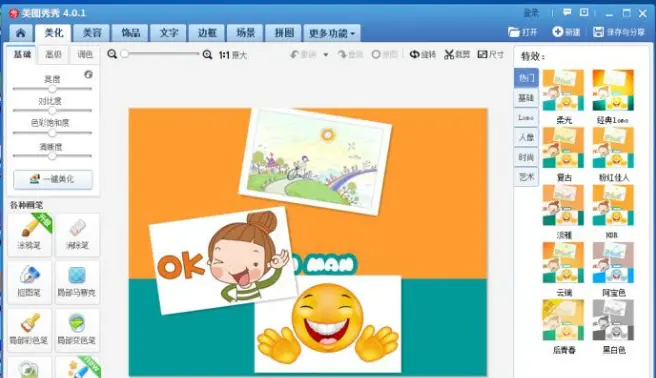656x378 pixels.
Task: Reset adjustments with the circular arrow icon
Action: (88, 74)
